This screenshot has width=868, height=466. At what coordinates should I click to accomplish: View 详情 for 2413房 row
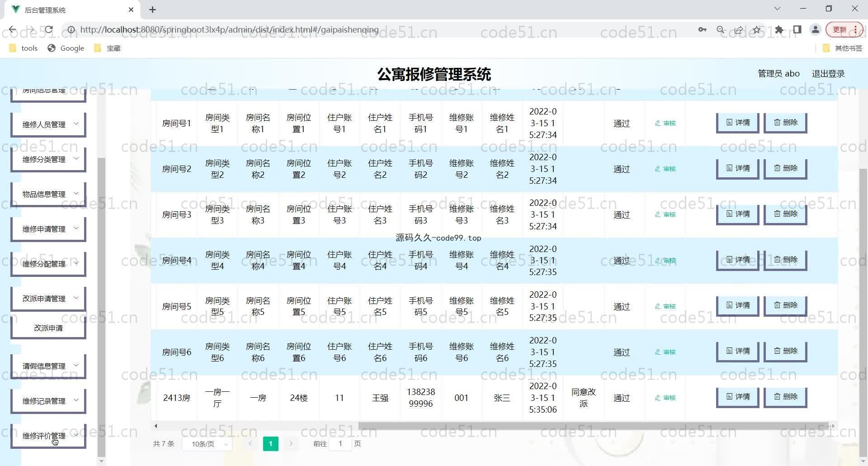click(x=738, y=397)
